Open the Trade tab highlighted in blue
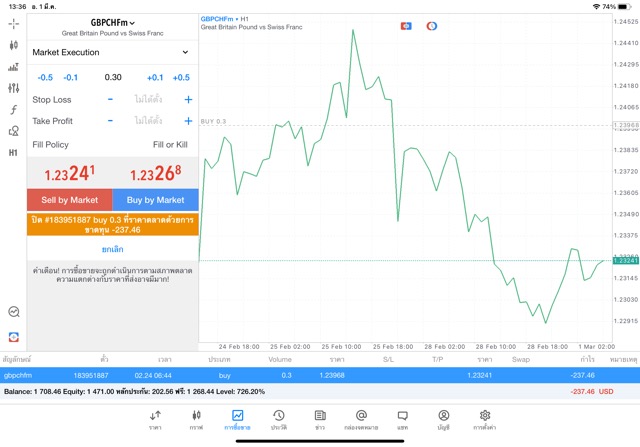This screenshot has width=640, height=447. (x=237, y=420)
